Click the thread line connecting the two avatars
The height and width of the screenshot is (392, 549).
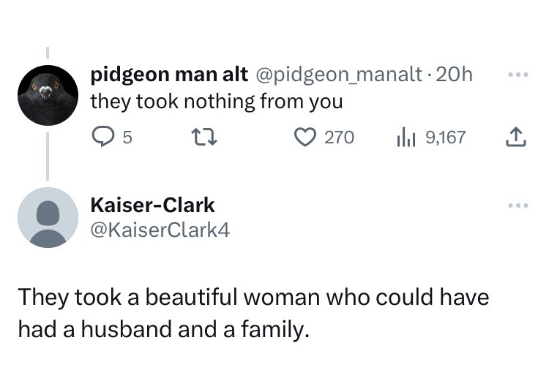pyautogui.click(x=48, y=155)
